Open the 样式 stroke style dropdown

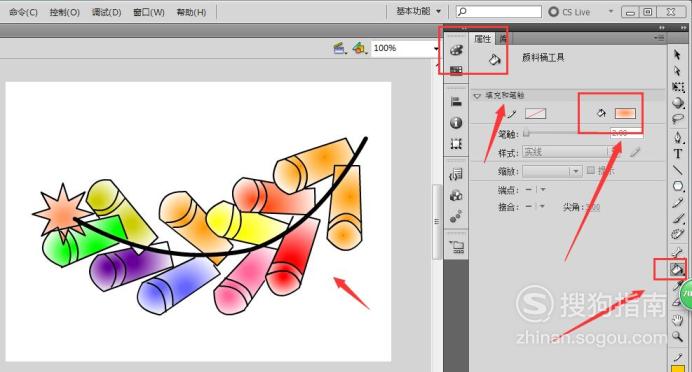571,152
